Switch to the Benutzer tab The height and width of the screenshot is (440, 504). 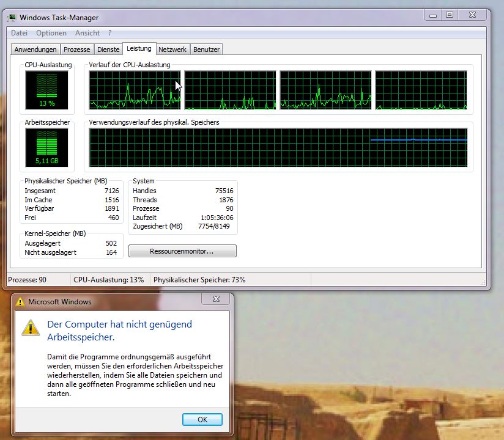(x=206, y=50)
